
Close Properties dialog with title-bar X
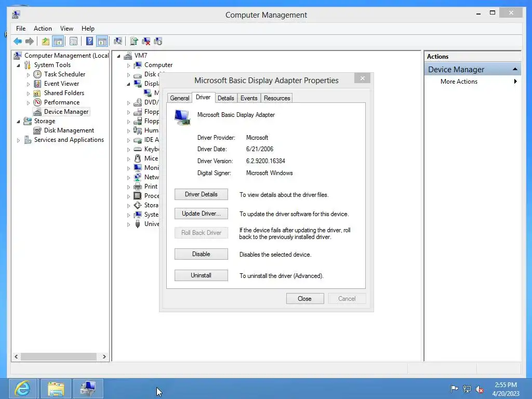click(362, 78)
